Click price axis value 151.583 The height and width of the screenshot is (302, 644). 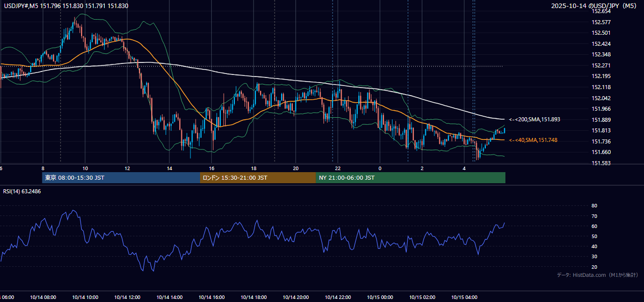tap(601, 163)
